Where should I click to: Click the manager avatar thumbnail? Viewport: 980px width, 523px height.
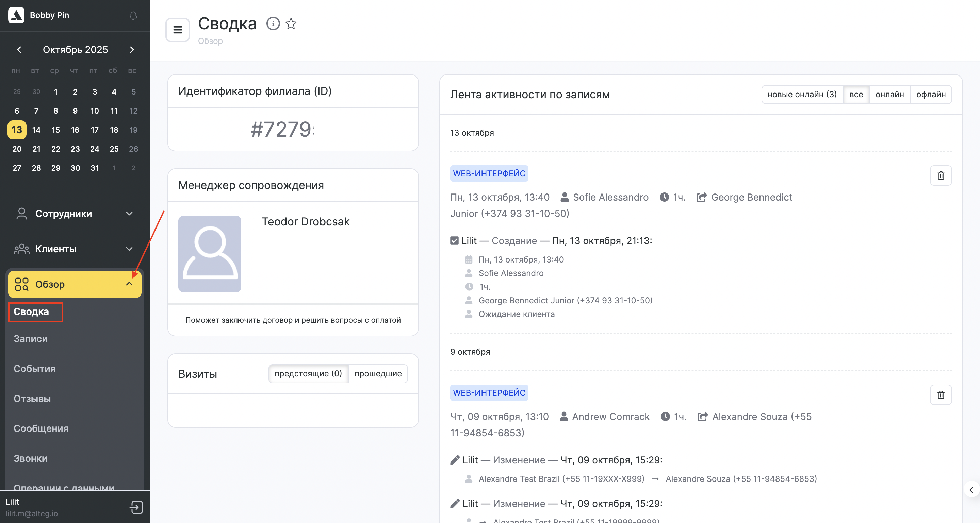(210, 254)
